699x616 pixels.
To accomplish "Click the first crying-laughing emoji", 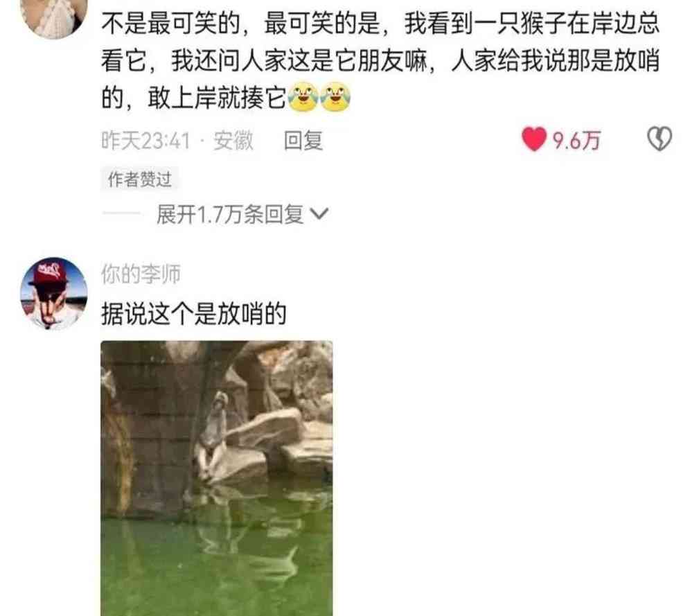I will coord(303,97).
